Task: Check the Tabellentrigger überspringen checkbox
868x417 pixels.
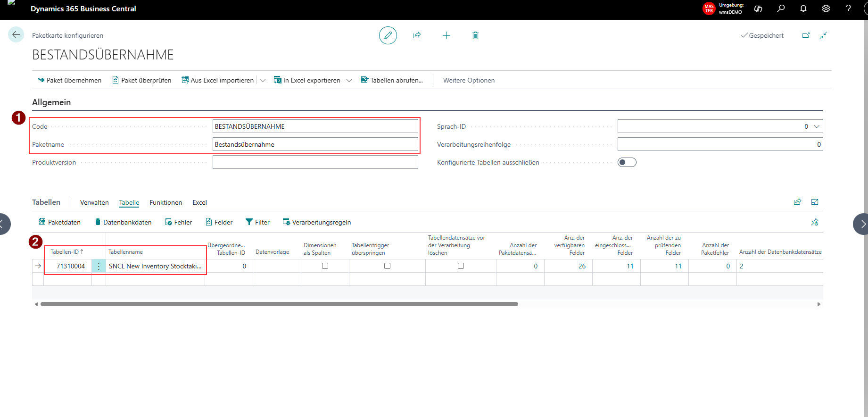Action: 387,266
